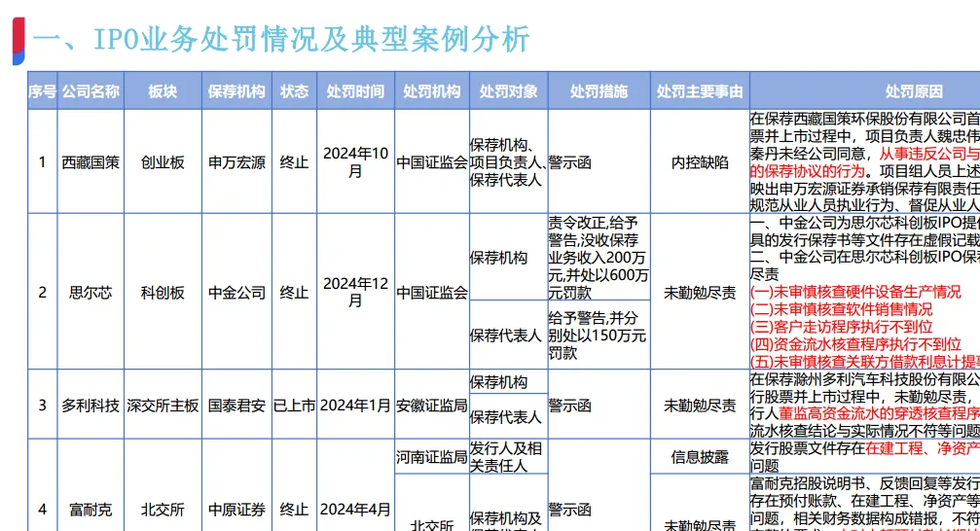Click the '多利科技' company cell
The width and height of the screenshot is (980, 531).
[x=91, y=405]
